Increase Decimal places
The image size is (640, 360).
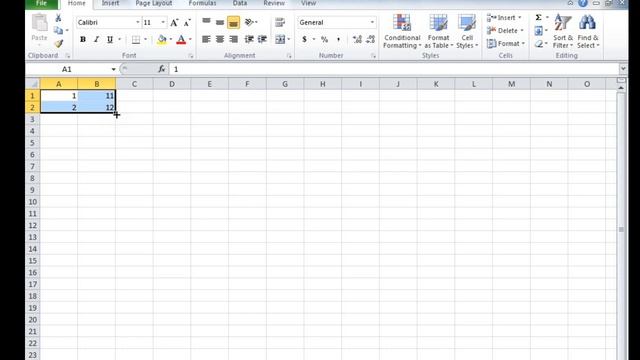point(357,40)
